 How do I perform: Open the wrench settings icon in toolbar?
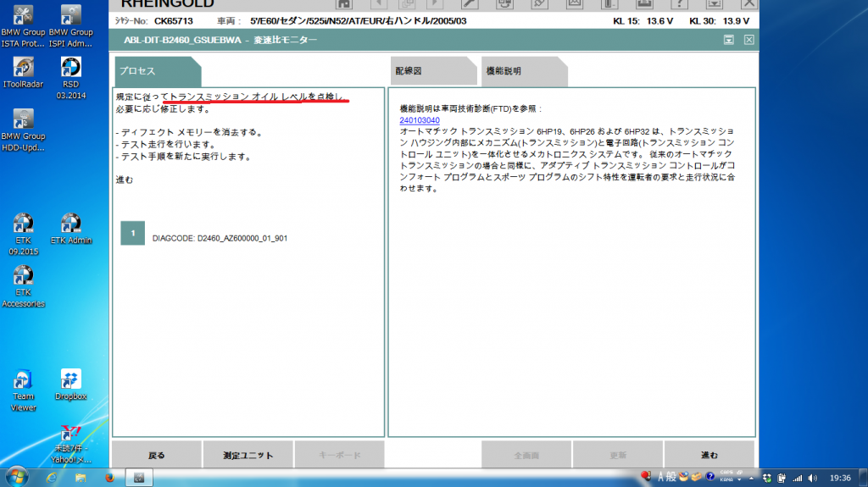coord(470,4)
